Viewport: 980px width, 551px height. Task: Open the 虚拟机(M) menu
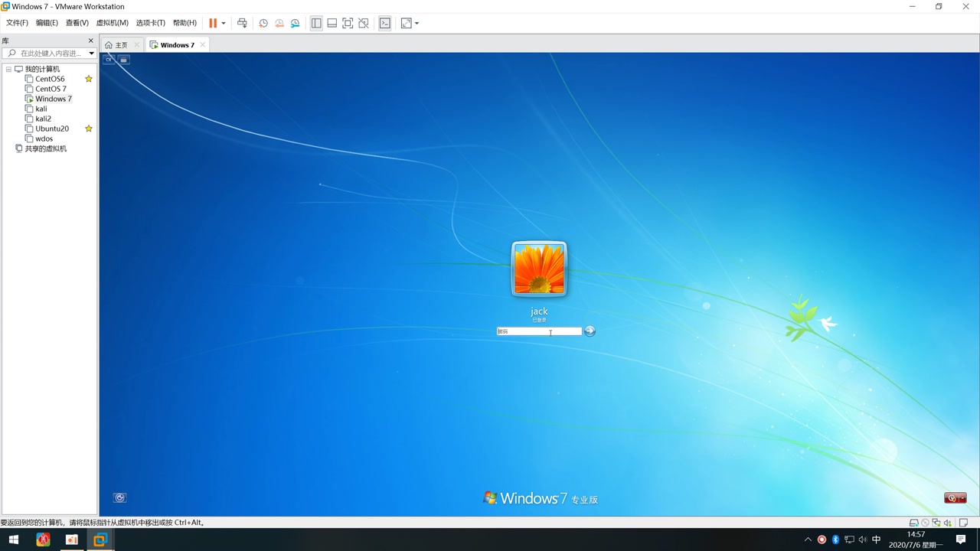112,23
